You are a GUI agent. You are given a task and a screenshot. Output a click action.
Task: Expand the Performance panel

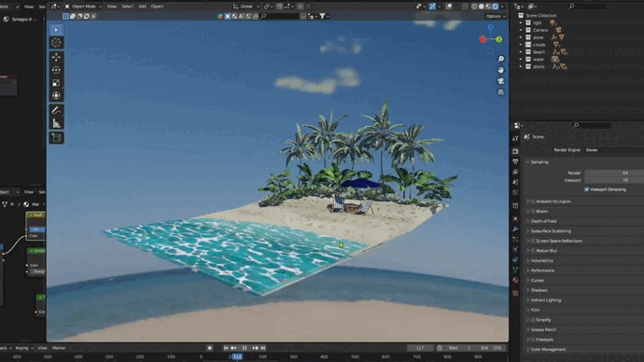[542, 271]
